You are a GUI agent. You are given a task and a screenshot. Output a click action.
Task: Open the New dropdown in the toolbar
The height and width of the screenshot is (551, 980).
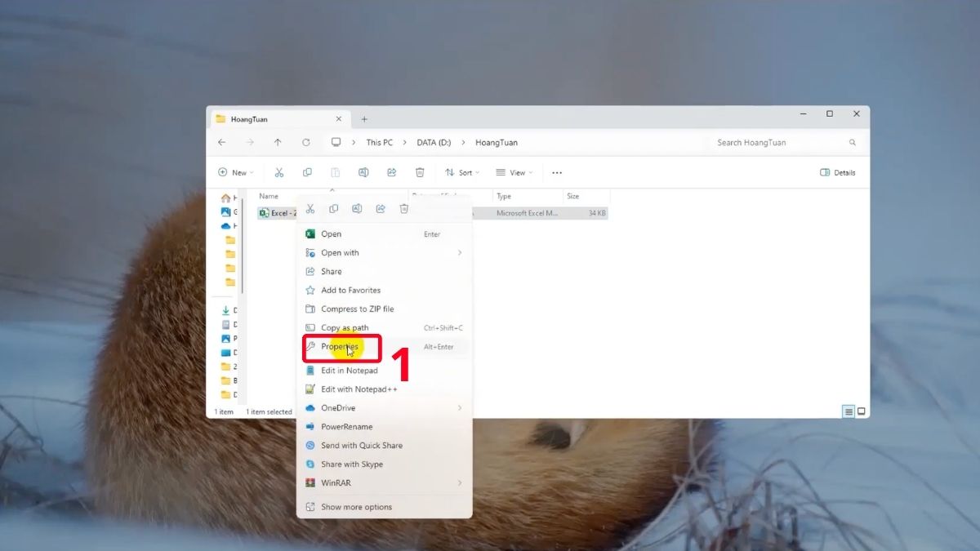235,173
